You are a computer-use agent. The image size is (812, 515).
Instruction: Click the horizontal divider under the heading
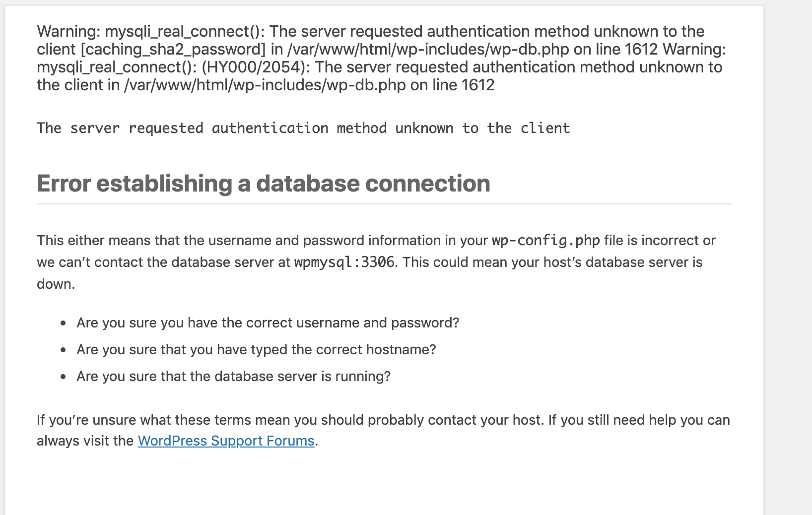384,204
